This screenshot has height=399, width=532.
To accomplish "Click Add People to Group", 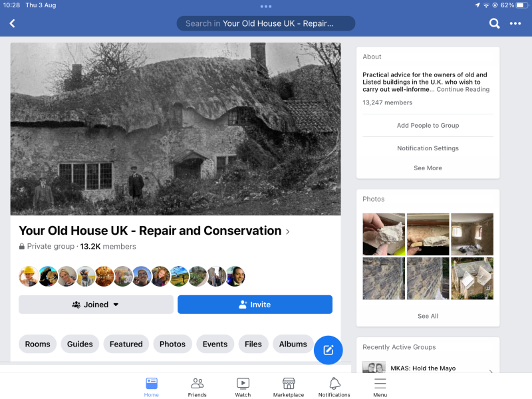I will click(x=428, y=126).
